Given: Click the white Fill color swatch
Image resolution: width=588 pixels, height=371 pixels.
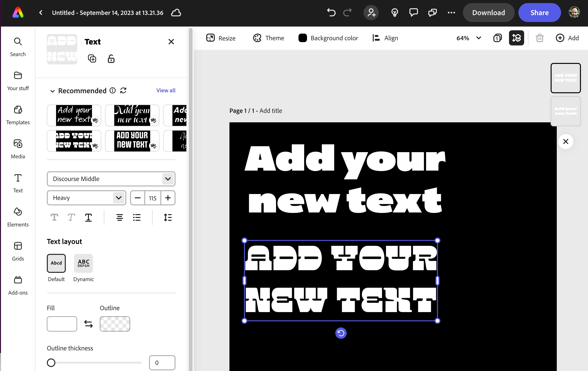Looking at the screenshot, I should (x=62, y=324).
